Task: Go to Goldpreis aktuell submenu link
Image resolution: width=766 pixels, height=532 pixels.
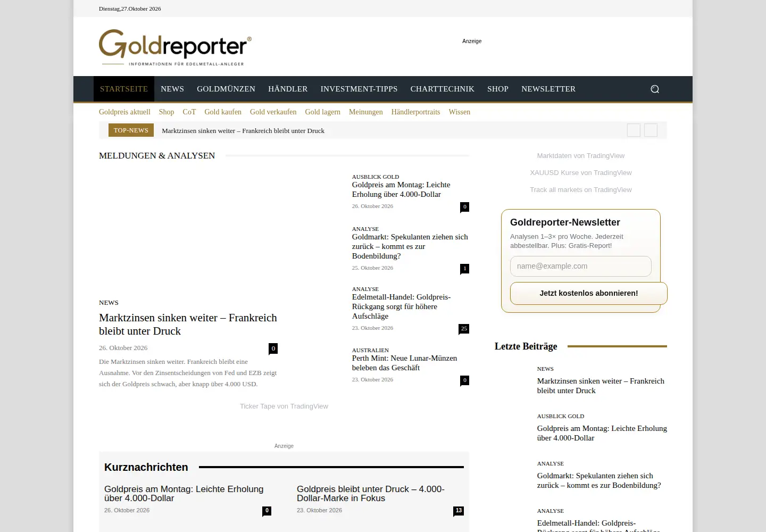Action: pos(124,112)
